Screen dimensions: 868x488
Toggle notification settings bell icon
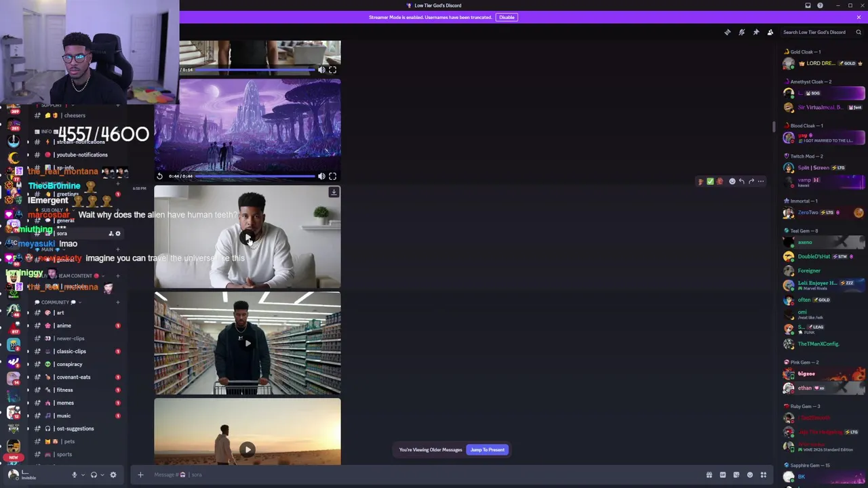click(x=742, y=32)
